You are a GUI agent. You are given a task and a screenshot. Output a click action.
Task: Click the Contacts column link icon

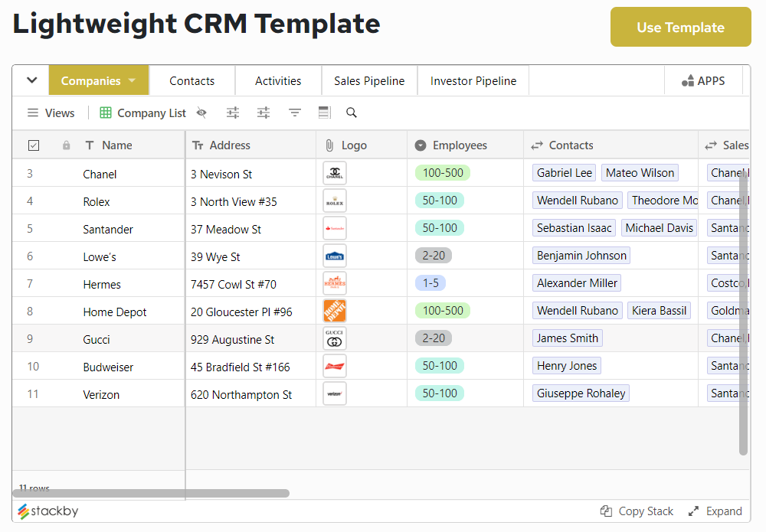[x=537, y=145]
